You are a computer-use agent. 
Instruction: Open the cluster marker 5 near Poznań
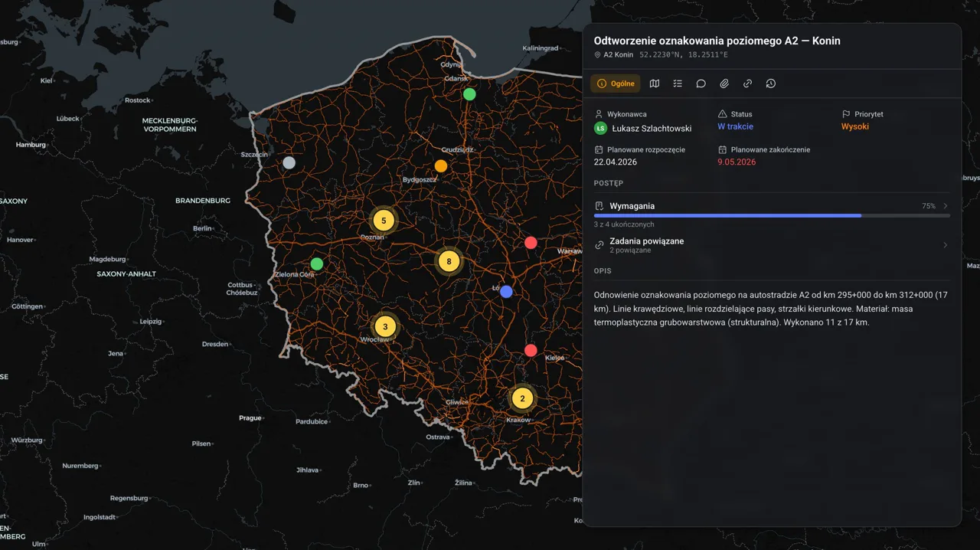coord(384,221)
